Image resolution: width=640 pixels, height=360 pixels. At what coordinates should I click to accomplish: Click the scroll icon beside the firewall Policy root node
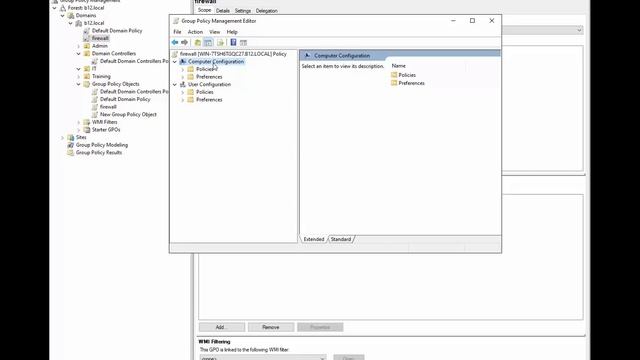click(175, 54)
